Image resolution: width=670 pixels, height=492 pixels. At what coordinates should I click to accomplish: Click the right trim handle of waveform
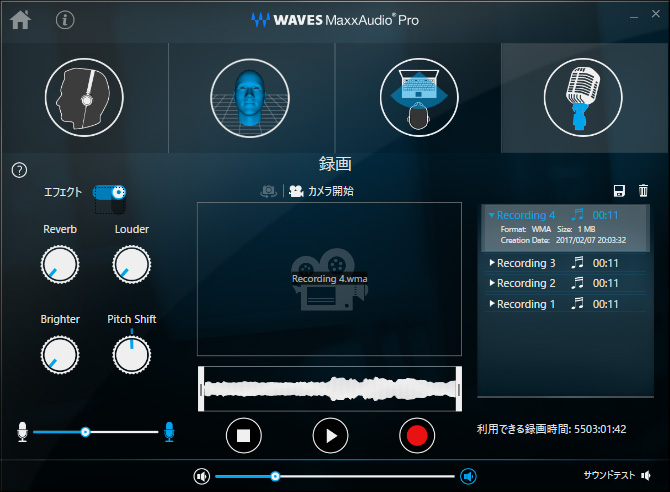[459, 389]
